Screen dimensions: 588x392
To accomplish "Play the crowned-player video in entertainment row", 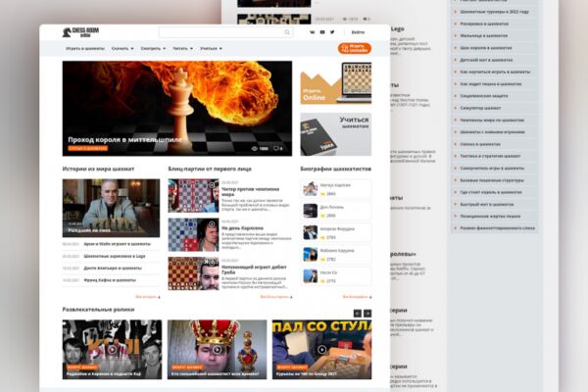I will pyautogui.click(x=217, y=350).
